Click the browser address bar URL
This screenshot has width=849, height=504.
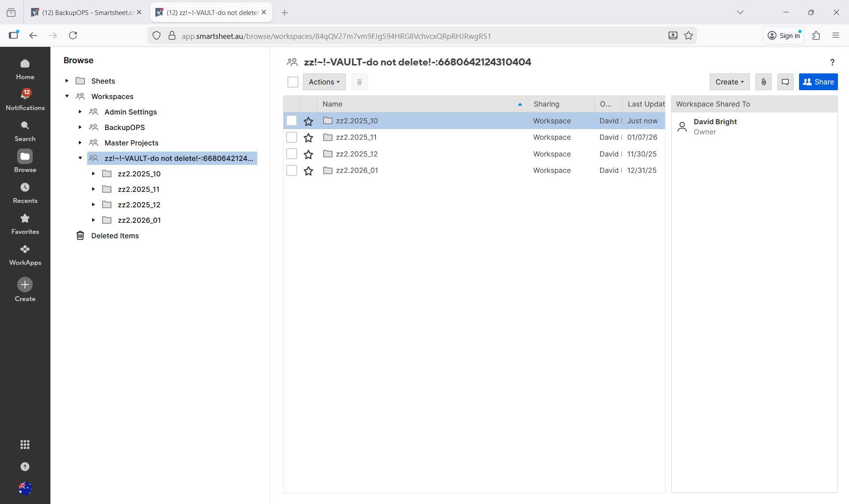[x=336, y=36]
